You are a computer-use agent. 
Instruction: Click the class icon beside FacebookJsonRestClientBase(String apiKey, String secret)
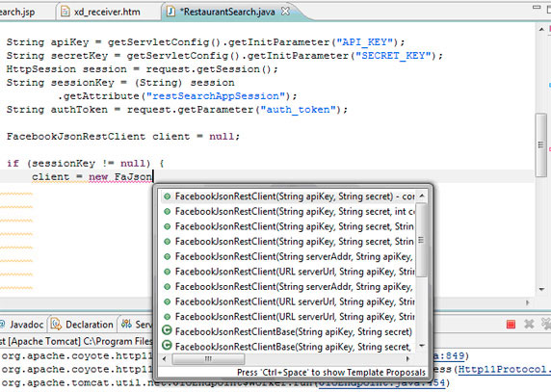(168, 331)
